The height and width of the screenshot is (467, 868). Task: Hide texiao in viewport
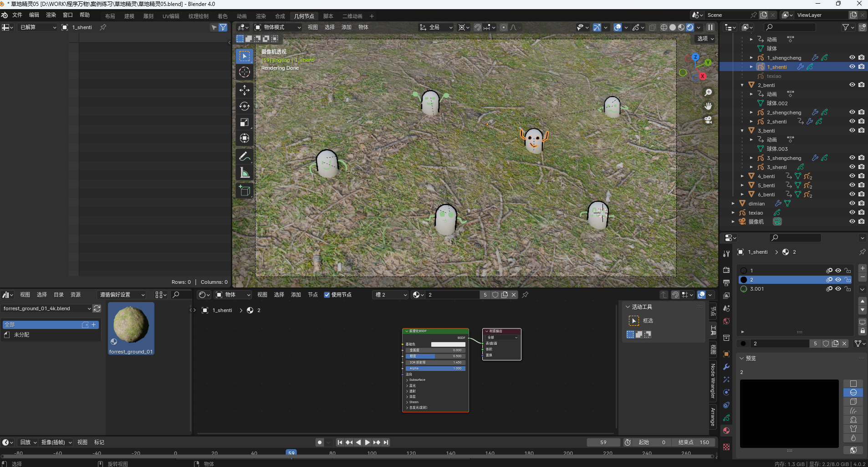point(852,212)
